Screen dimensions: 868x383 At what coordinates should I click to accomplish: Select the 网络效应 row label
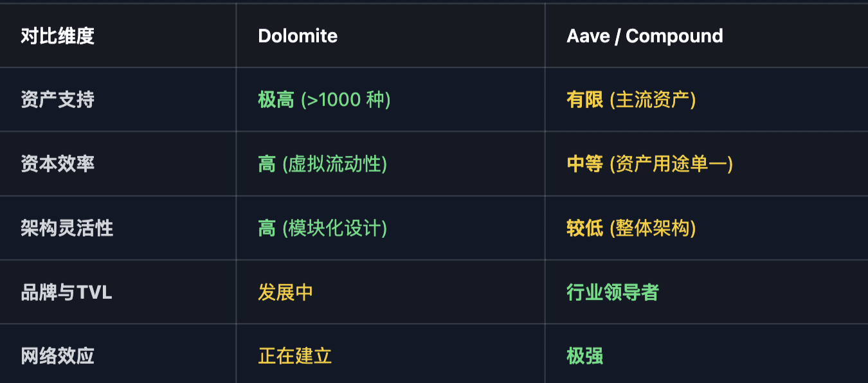(x=57, y=356)
